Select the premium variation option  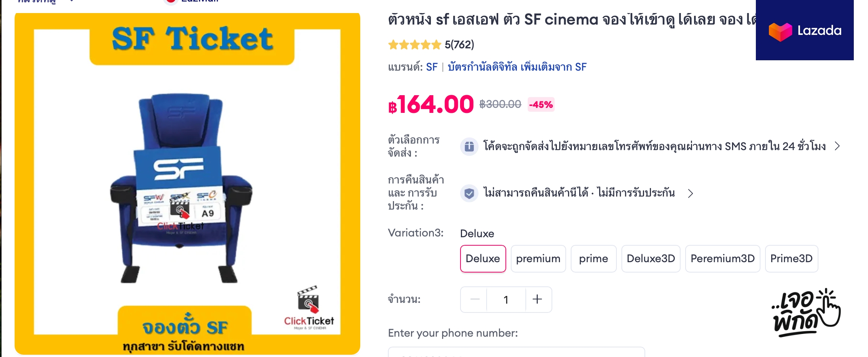coord(538,259)
